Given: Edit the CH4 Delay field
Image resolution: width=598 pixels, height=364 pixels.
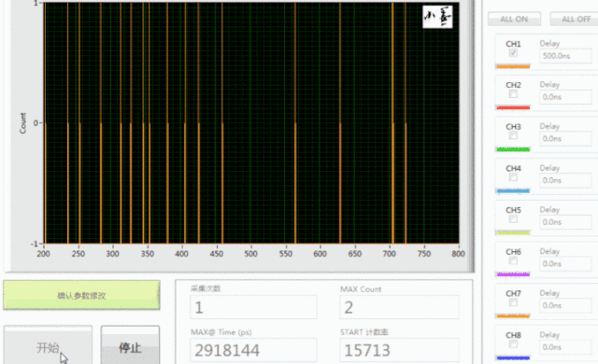Looking at the screenshot, I should click(x=565, y=180).
